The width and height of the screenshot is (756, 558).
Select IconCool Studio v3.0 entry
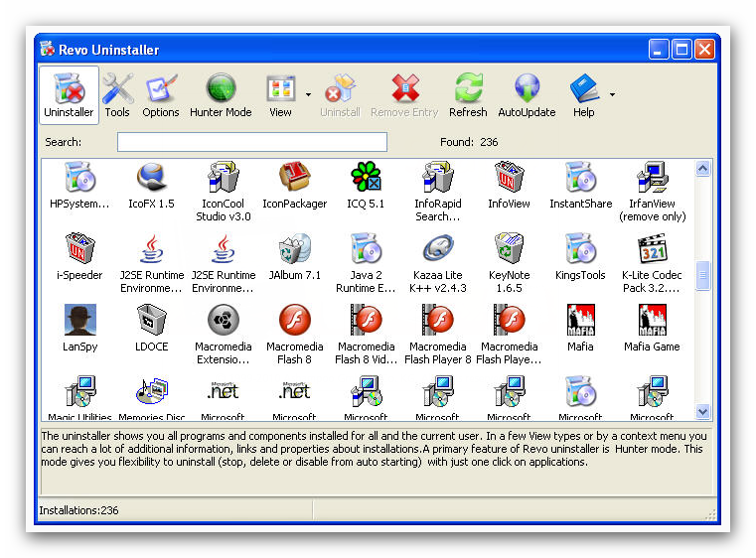224,192
